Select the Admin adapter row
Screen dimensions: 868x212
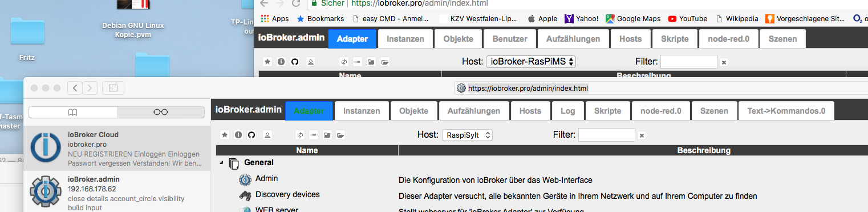[x=542, y=179]
